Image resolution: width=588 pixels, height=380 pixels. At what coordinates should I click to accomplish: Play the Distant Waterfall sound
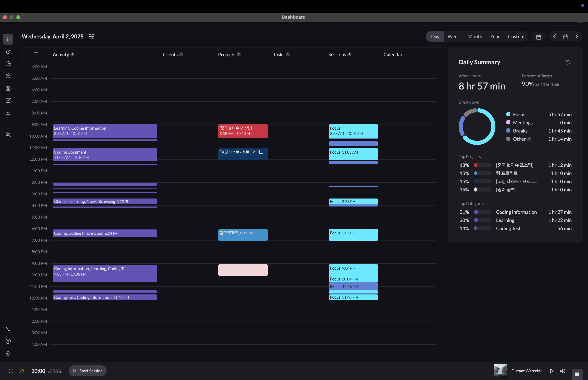coord(552,371)
